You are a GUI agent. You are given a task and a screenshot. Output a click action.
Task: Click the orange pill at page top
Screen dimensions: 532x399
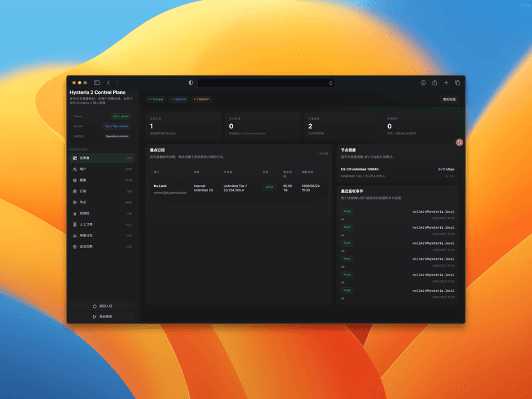click(202, 100)
